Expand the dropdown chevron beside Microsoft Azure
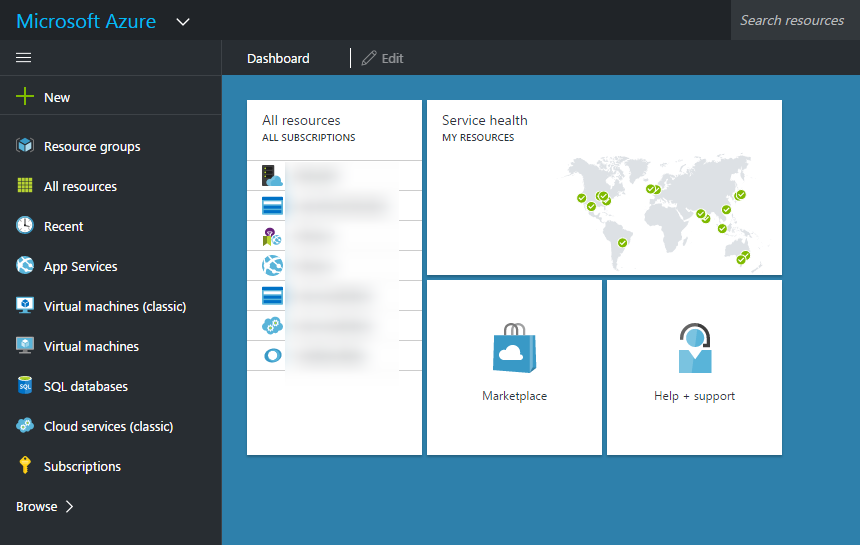The height and width of the screenshot is (545, 860). [182, 21]
